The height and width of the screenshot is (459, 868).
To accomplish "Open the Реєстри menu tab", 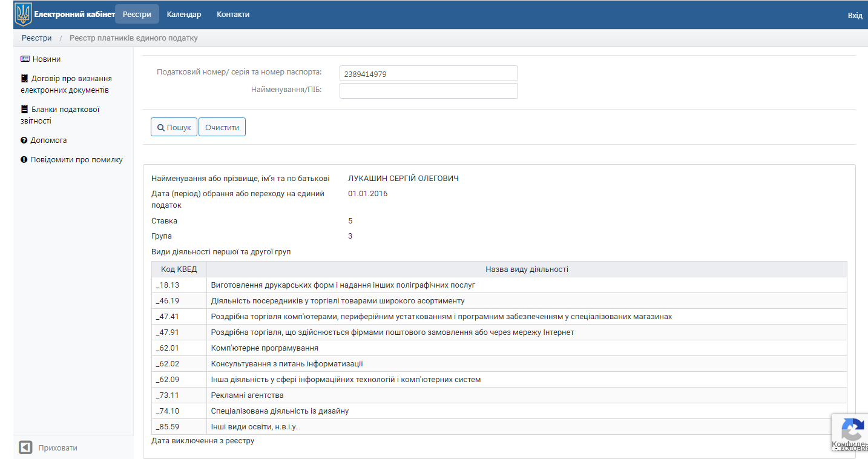I will (x=137, y=15).
